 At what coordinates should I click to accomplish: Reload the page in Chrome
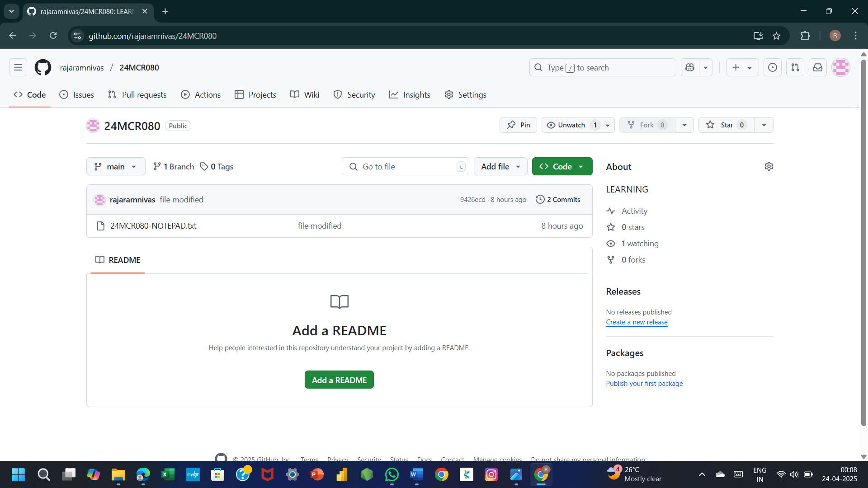[x=53, y=36]
